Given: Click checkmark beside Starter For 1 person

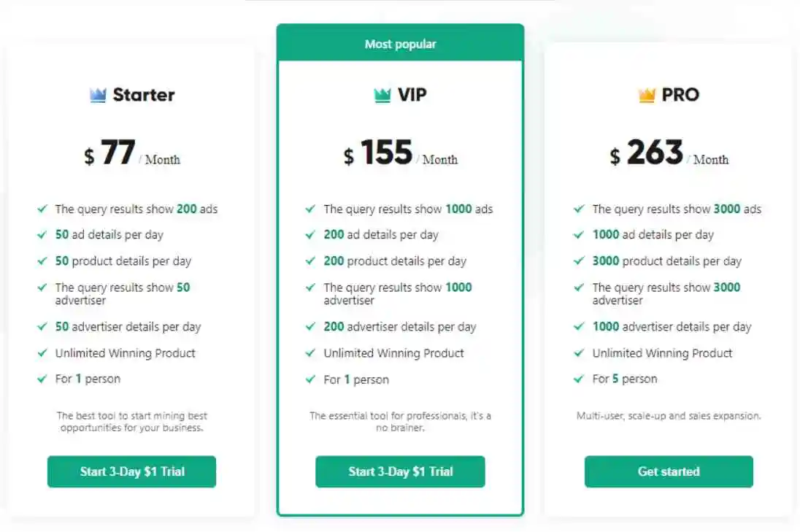Looking at the screenshot, I should point(42,379).
